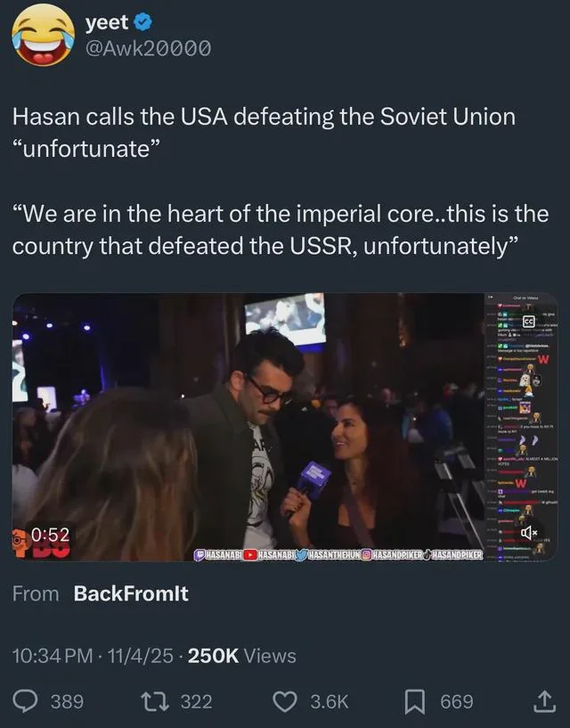Open the reply comment icon
The height and width of the screenshot is (728, 570).
click(x=25, y=701)
